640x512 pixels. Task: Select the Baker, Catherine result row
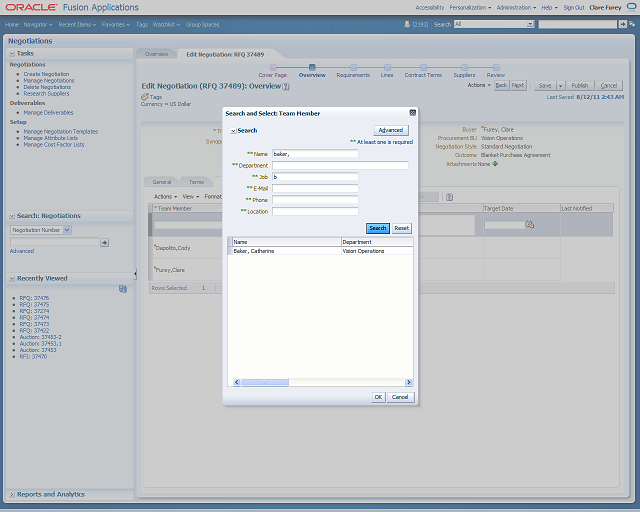(320, 251)
